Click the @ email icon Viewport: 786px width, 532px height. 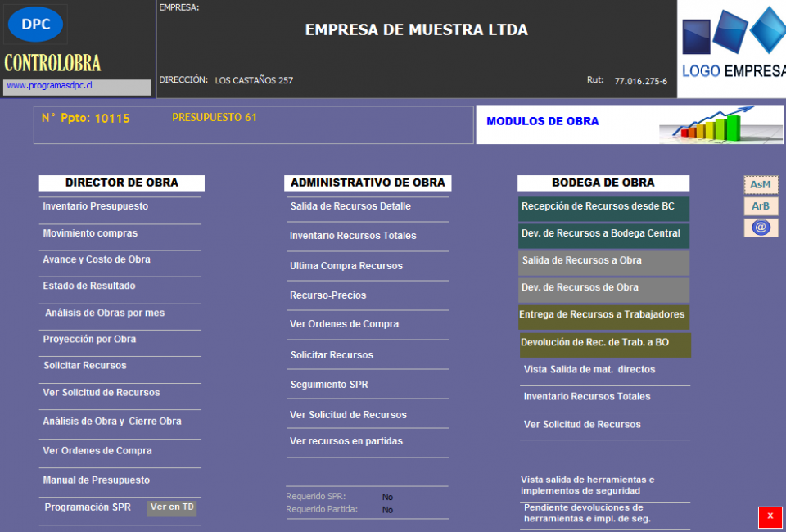click(x=761, y=228)
